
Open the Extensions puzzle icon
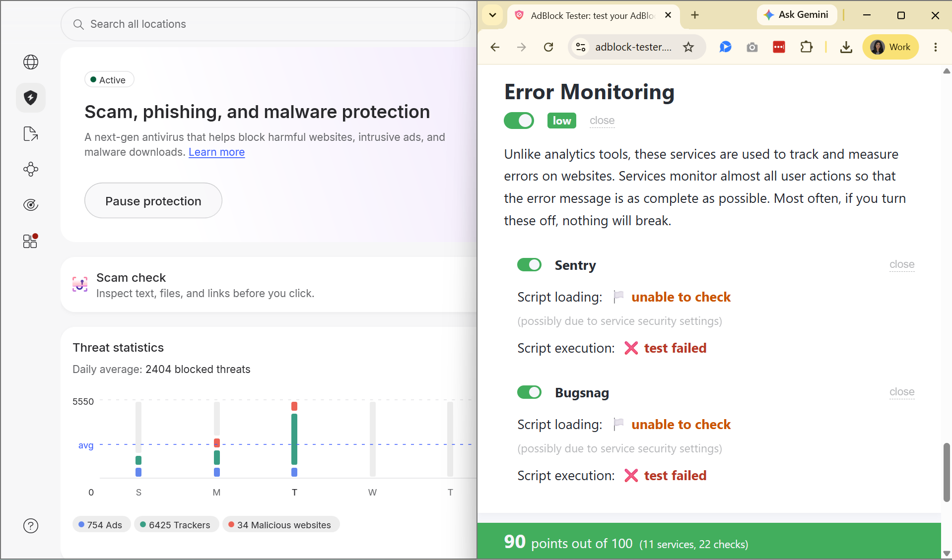pos(807,47)
